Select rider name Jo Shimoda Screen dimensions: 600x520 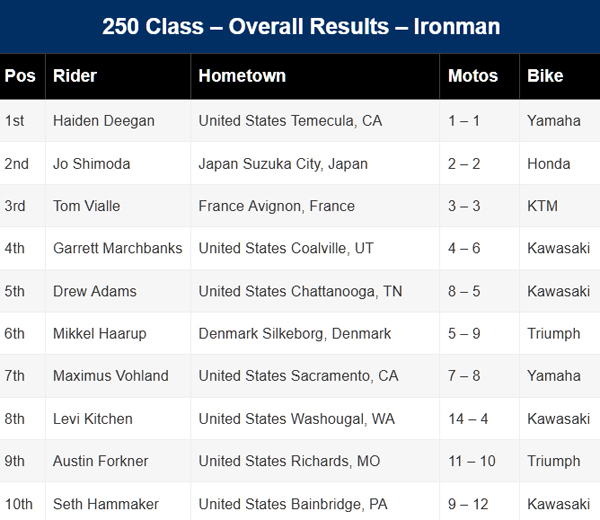[92, 164]
